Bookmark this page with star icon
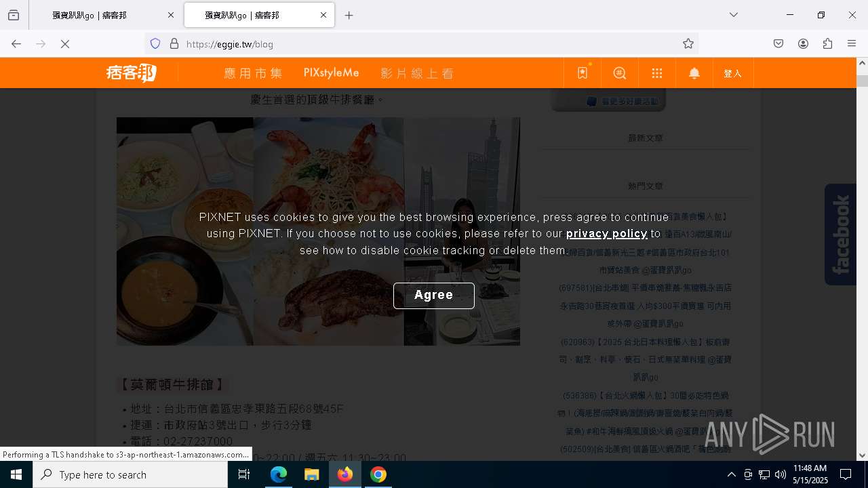This screenshot has width=868, height=488. point(688,44)
